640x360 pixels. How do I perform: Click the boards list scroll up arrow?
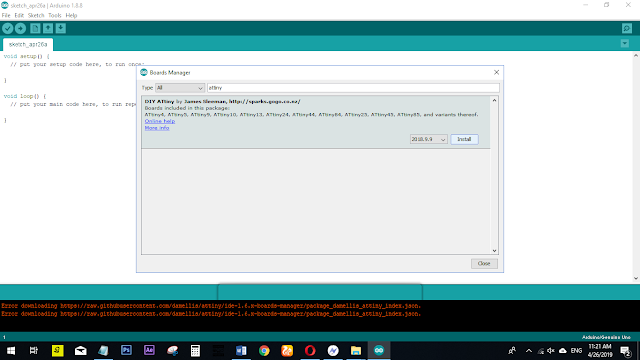(x=494, y=100)
